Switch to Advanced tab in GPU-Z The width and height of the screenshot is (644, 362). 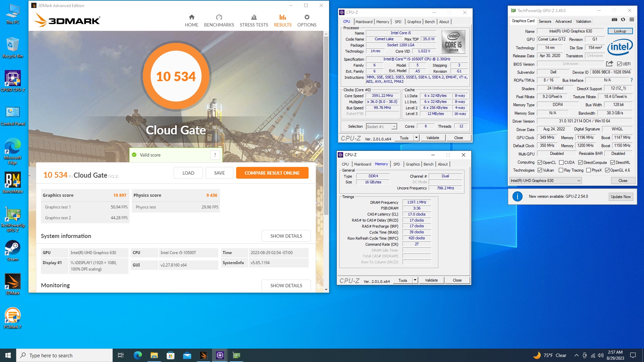[563, 21]
